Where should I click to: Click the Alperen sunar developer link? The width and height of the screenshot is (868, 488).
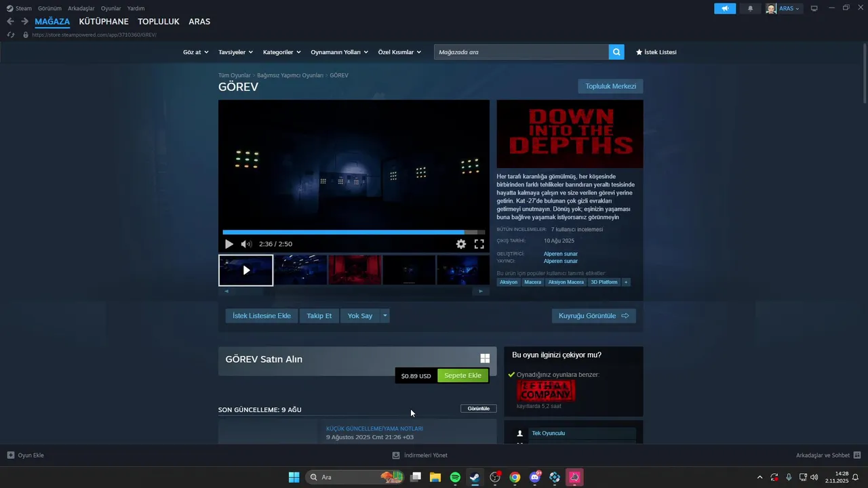pos(561,254)
